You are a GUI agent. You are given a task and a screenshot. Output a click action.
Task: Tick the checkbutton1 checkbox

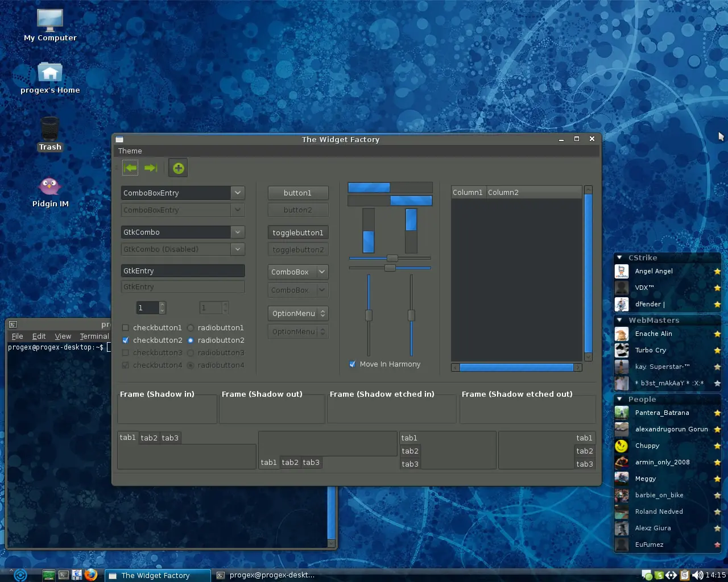(x=125, y=327)
